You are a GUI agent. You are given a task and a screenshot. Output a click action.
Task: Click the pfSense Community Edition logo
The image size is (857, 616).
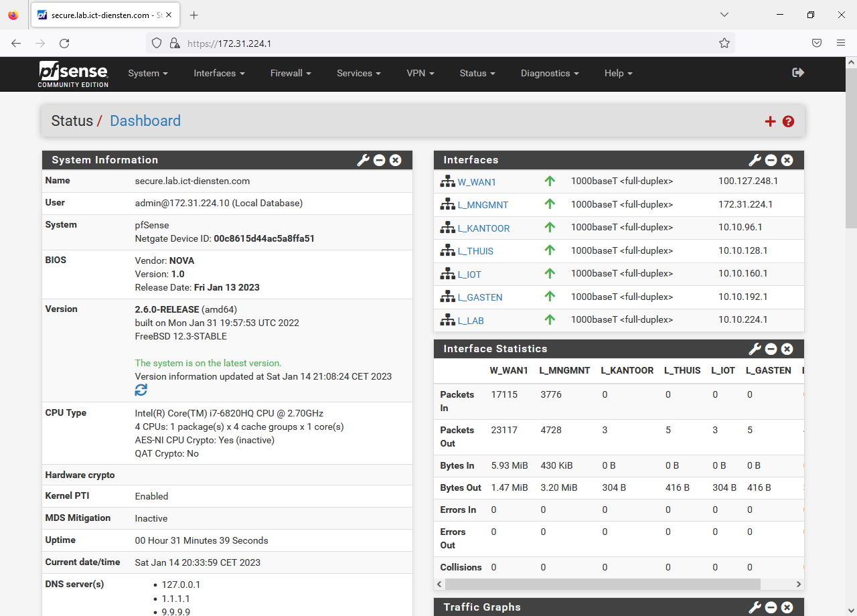point(73,74)
